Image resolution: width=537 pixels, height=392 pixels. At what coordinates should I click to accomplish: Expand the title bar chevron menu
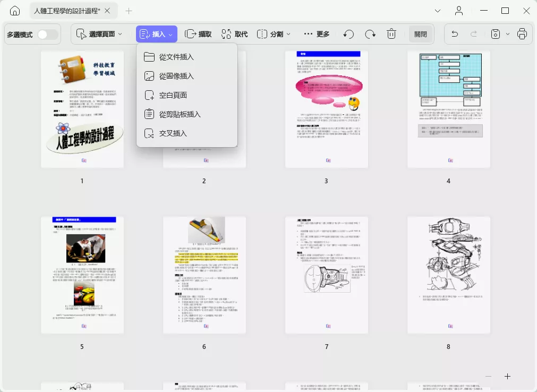437,11
